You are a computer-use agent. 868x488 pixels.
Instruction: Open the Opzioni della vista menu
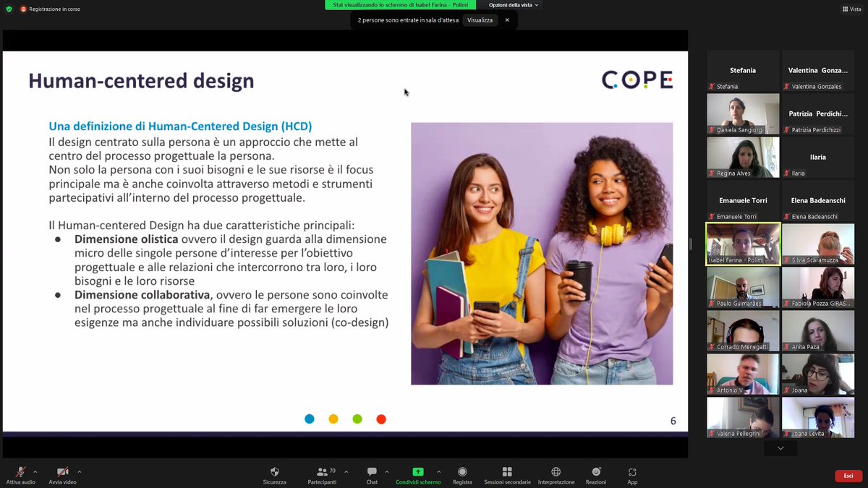[511, 4]
